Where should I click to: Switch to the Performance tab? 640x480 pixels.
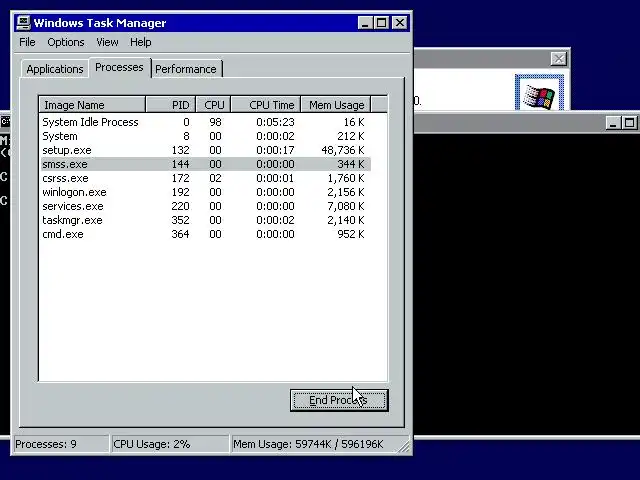(186, 69)
